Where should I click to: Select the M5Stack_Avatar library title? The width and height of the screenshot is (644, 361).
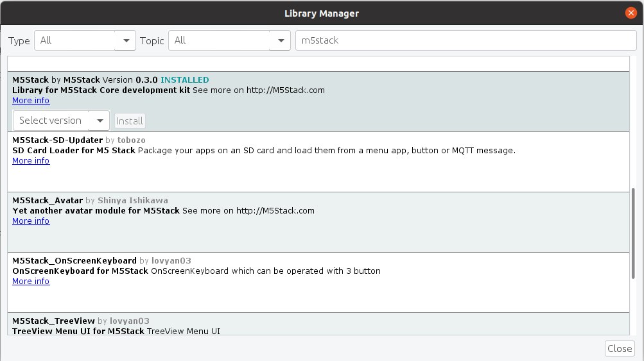pyautogui.click(x=48, y=201)
